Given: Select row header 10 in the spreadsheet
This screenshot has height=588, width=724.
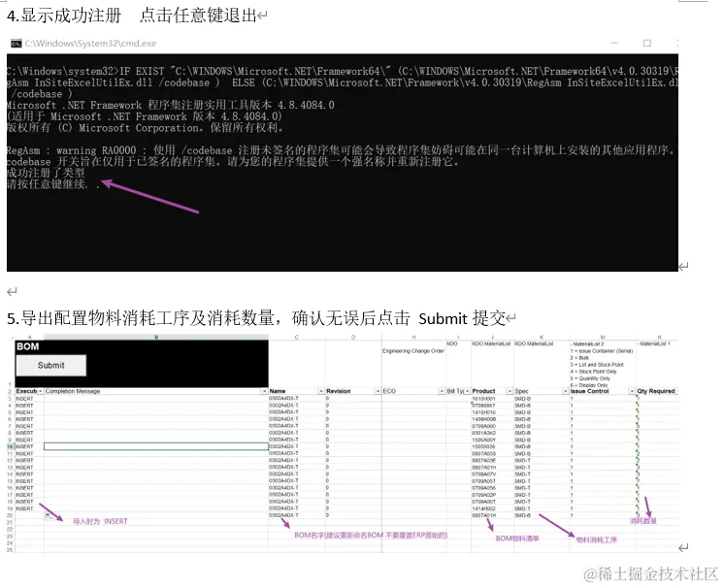Looking at the screenshot, I should (10, 446).
